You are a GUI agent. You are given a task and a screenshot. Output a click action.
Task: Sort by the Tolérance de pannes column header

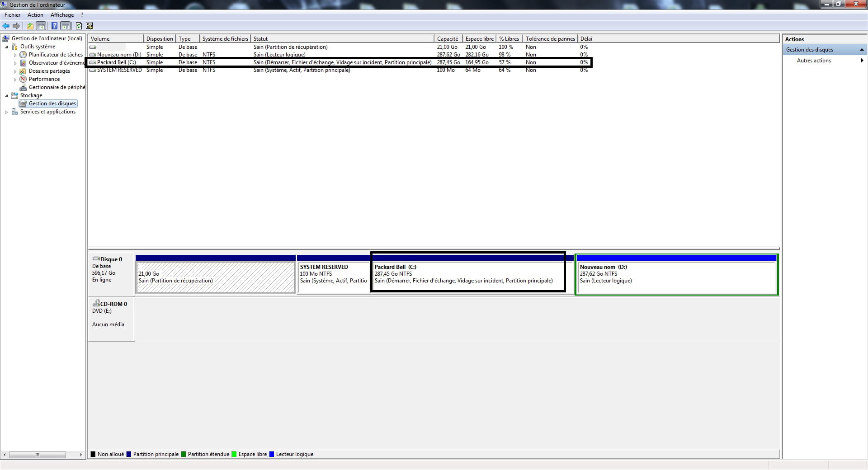tap(550, 39)
